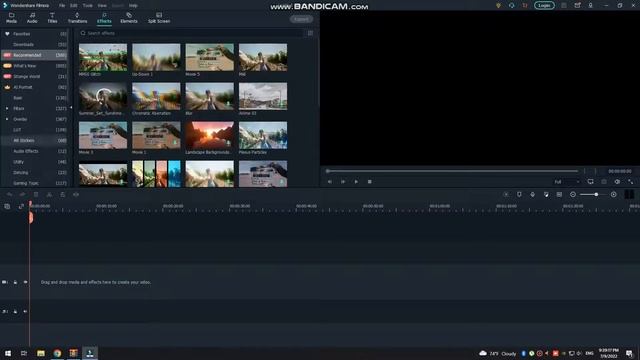Click the Undo icon in timeline toolbar

pyautogui.click(x=9, y=195)
